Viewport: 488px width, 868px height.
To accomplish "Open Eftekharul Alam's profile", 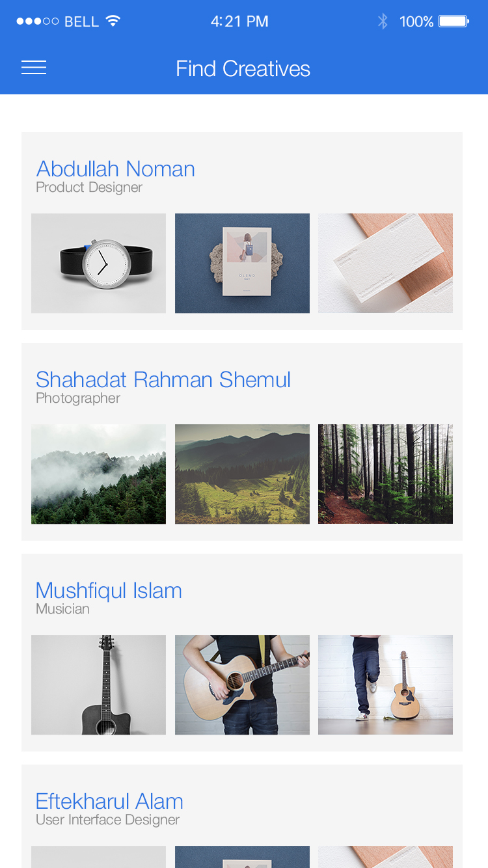I will pyautogui.click(x=109, y=802).
